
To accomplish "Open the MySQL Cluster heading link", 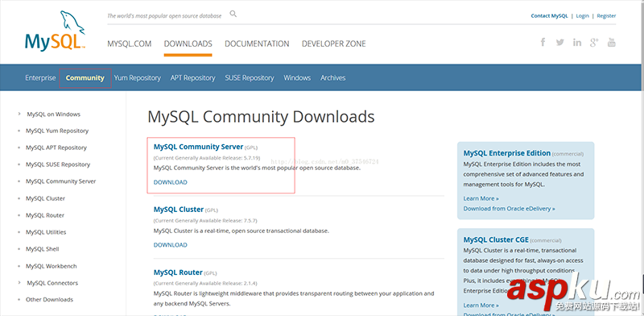I will click(x=179, y=210).
